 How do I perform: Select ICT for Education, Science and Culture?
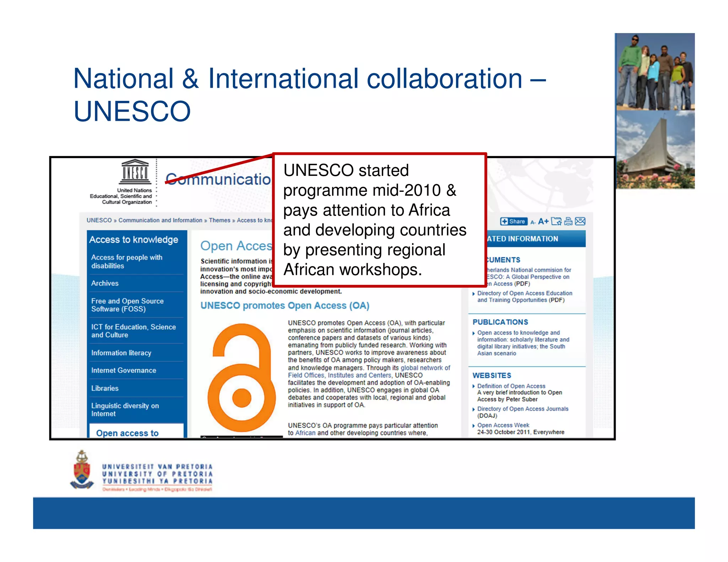[134, 331]
